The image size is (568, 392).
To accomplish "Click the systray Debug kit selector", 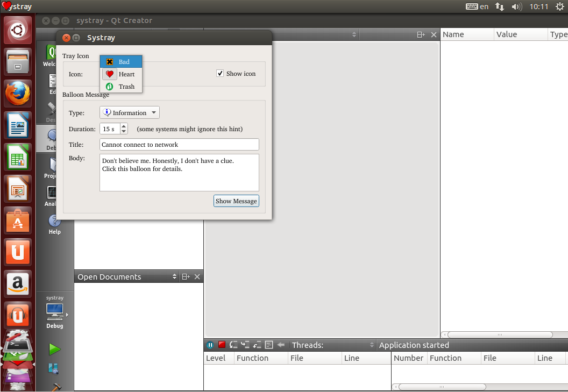I will (x=55, y=312).
